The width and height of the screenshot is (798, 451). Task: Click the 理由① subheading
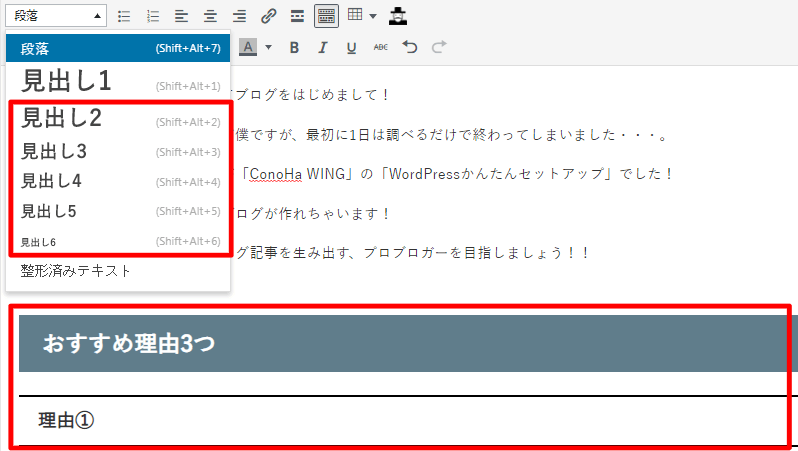[x=66, y=420]
